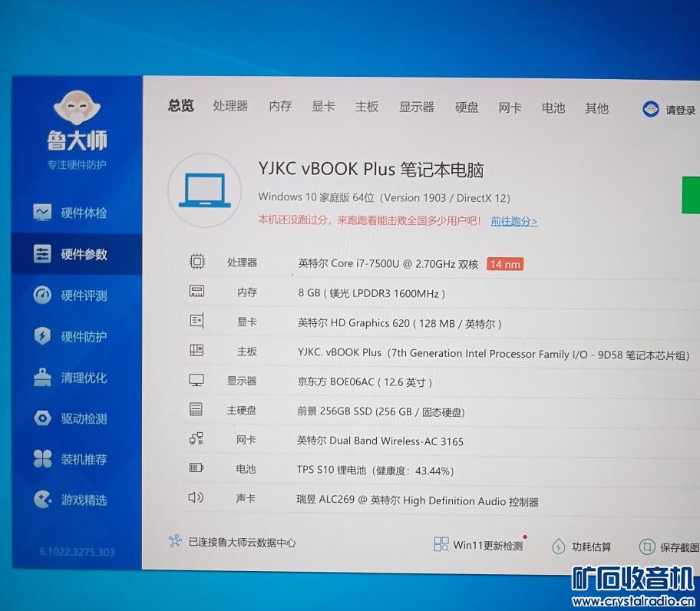The image size is (700, 611).
Task: Click the green button at right edge
Action: 691,195
